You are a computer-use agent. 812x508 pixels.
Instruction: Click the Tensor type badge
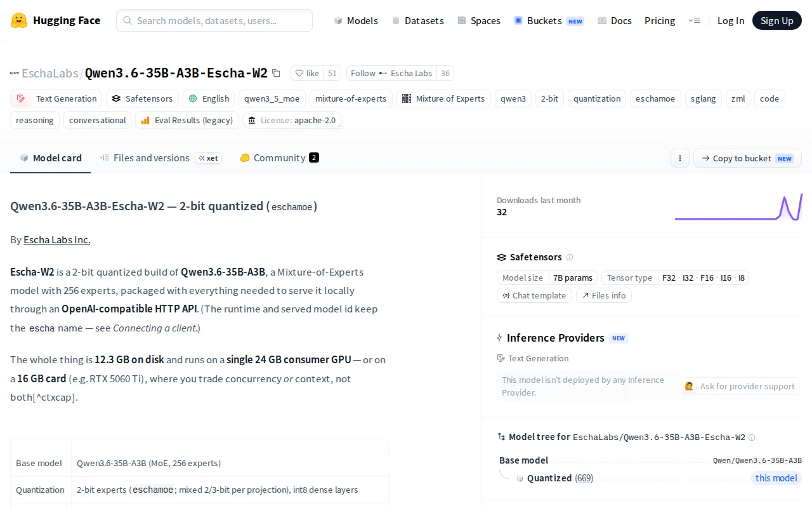pyautogui.click(x=675, y=277)
